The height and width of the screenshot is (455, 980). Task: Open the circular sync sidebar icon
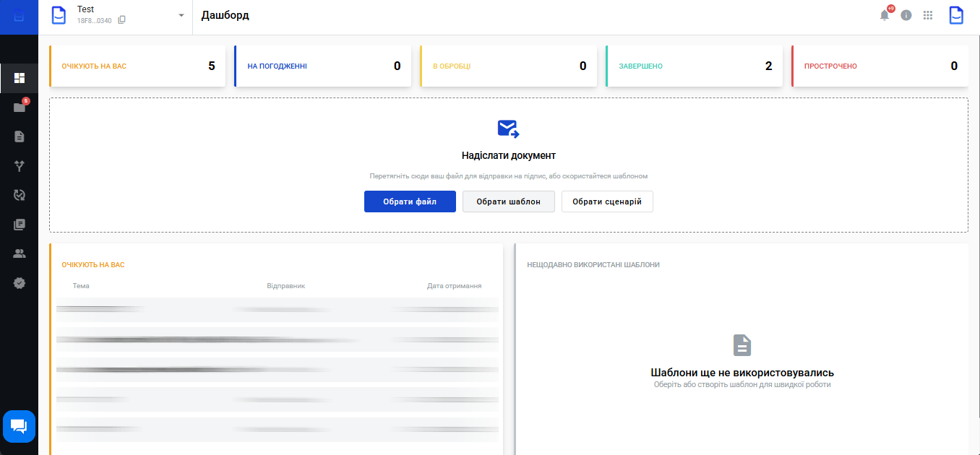coord(20,195)
